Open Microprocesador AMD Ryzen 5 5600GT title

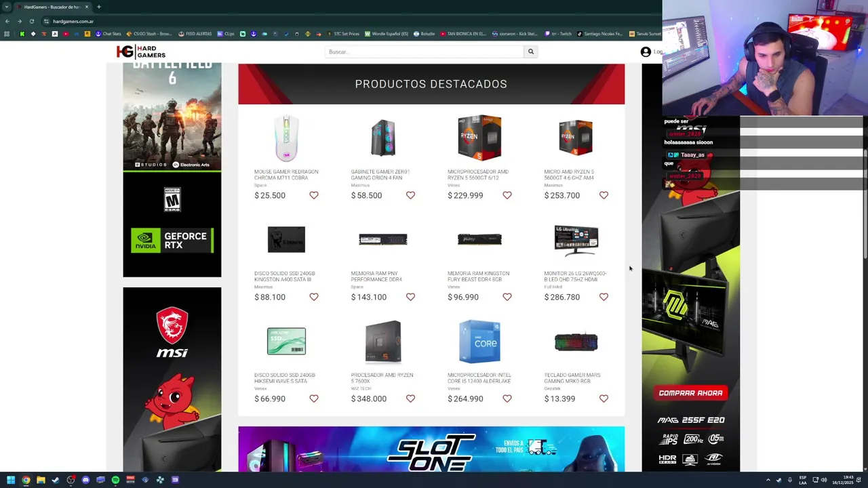pyautogui.click(x=477, y=175)
